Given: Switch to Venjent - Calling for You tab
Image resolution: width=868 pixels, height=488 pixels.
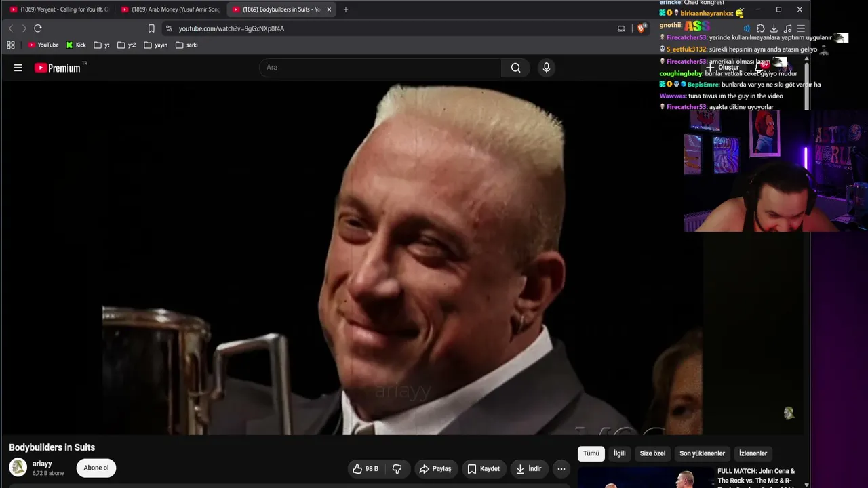Looking at the screenshot, I should (59, 9).
